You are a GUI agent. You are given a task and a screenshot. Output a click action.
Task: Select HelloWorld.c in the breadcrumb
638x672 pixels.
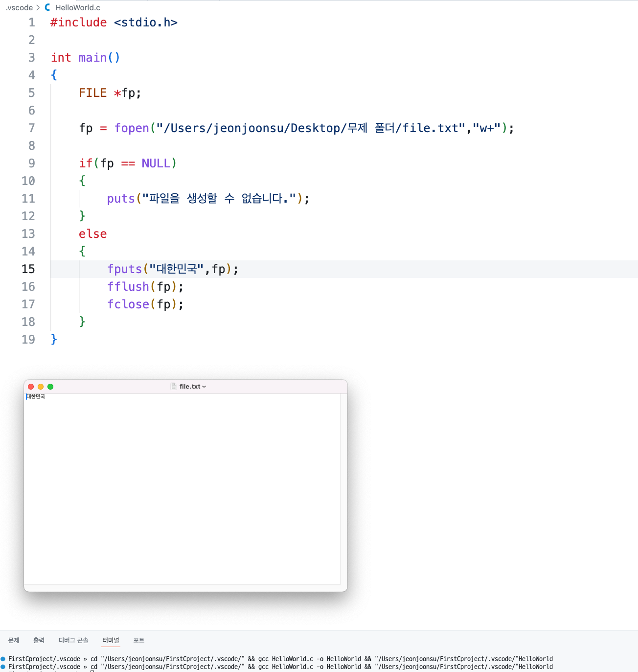click(x=78, y=8)
